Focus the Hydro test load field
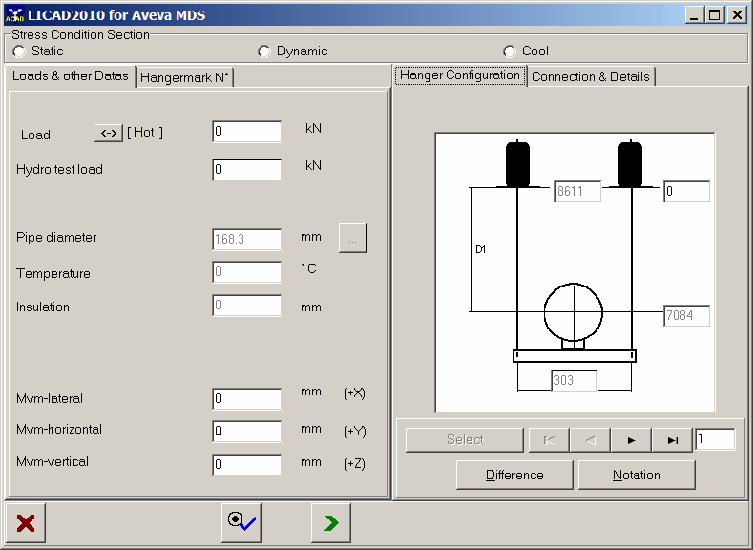The width and height of the screenshot is (753, 550). [x=247, y=170]
